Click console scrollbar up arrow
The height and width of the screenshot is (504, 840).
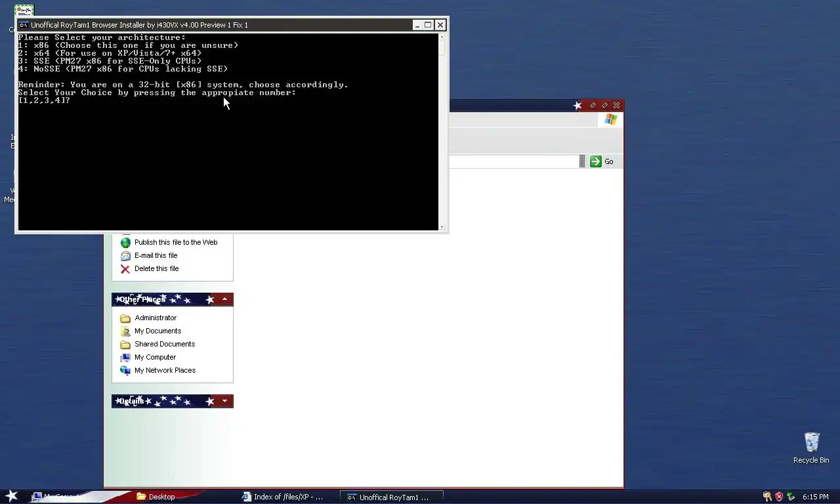pyautogui.click(x=442, y=37)
